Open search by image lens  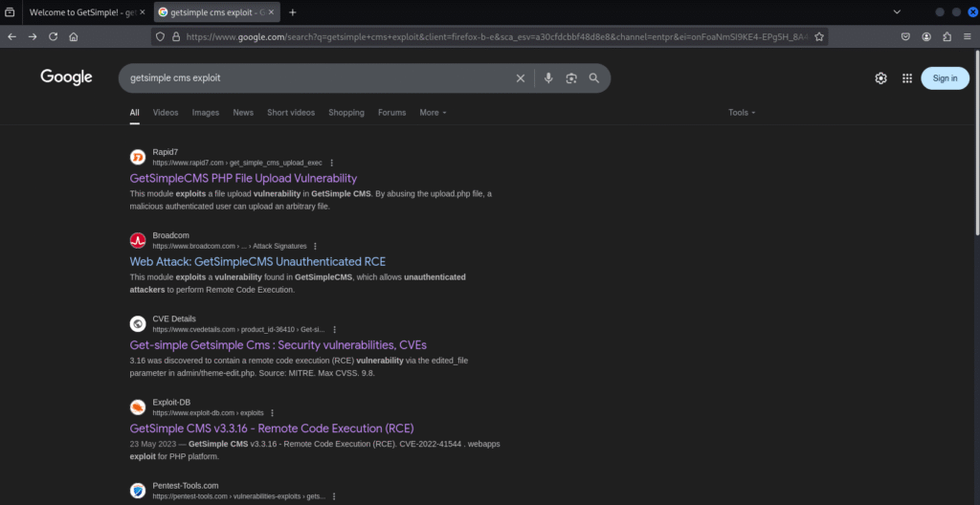tap(571, 78)
